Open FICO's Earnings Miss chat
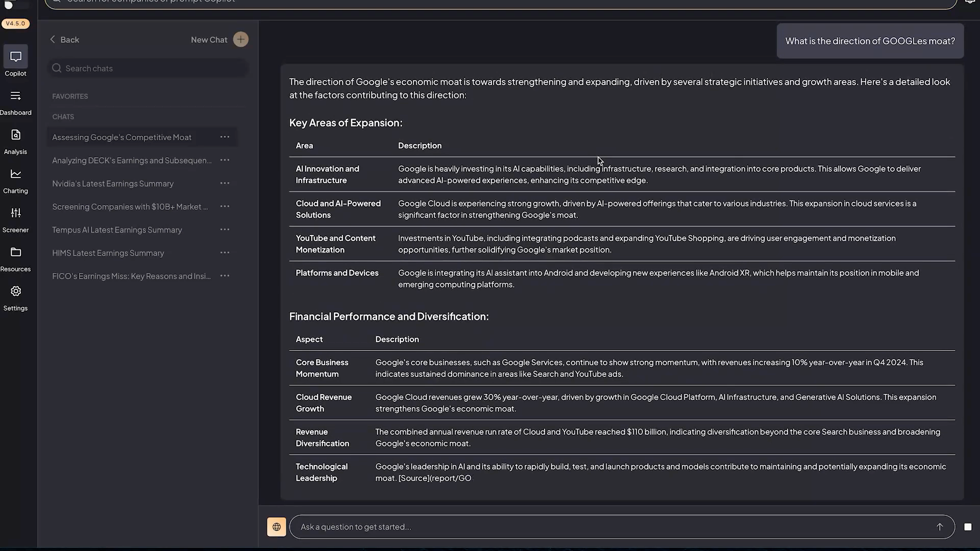 tap(131, 276)
